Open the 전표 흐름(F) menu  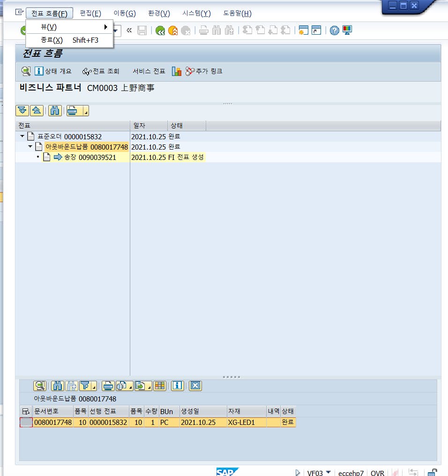pos(49,13)
